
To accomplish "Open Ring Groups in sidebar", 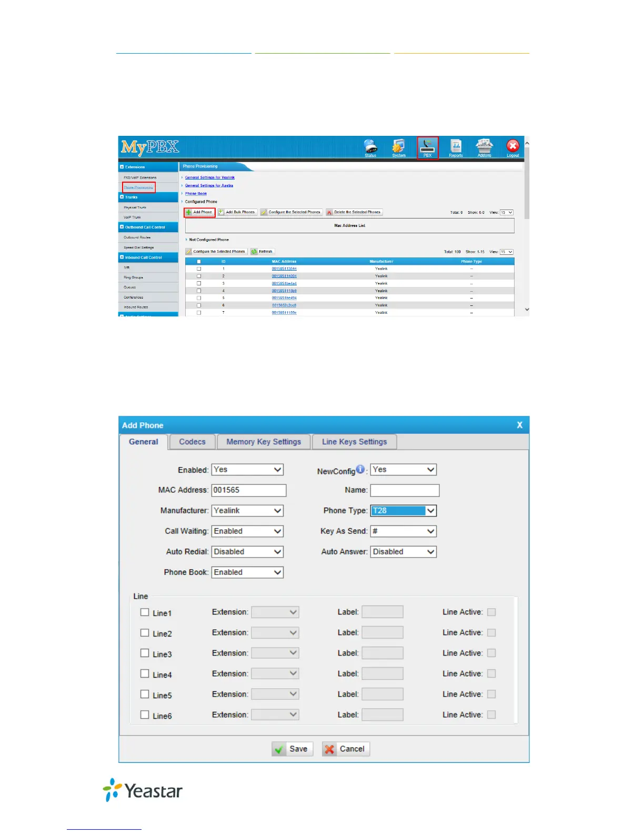I will pos(134,277).
